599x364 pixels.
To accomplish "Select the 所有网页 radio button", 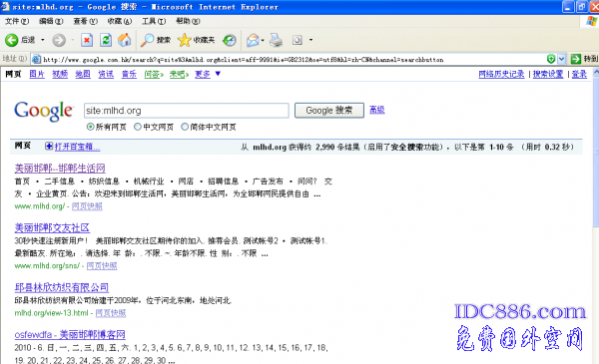I will tap(90, 127).
